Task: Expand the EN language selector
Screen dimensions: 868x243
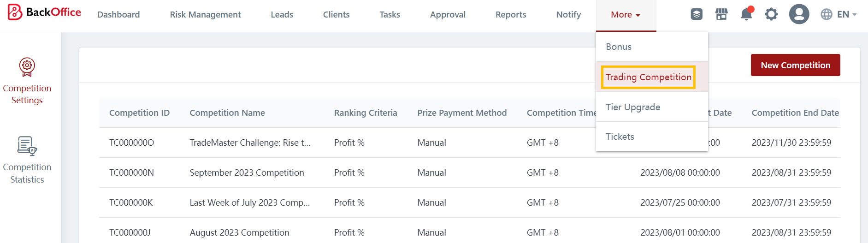Action: (838, 14)
